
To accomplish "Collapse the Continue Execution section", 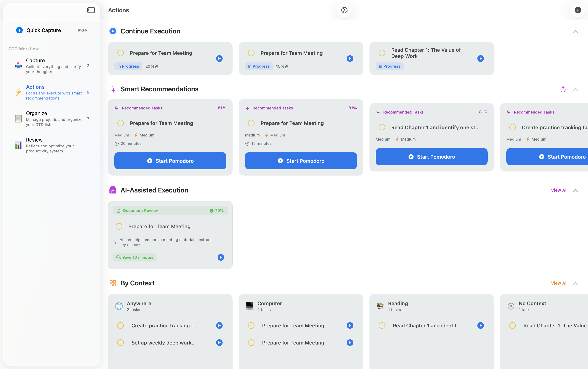I will pos(576,31).
